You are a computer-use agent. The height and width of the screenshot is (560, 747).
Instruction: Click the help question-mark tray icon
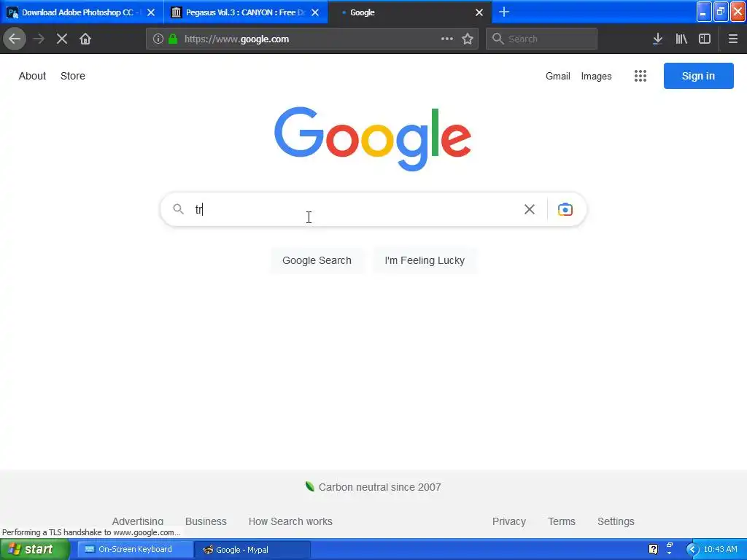point(653,549)
